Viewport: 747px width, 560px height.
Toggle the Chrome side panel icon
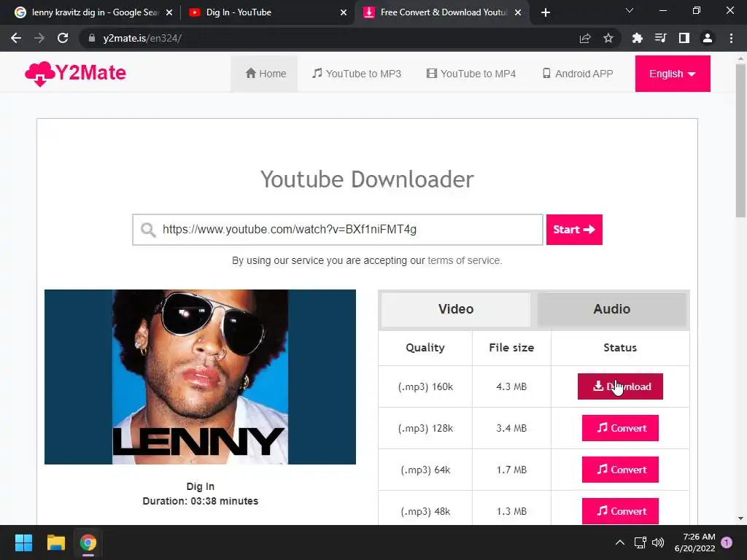[x=684, y=38]
